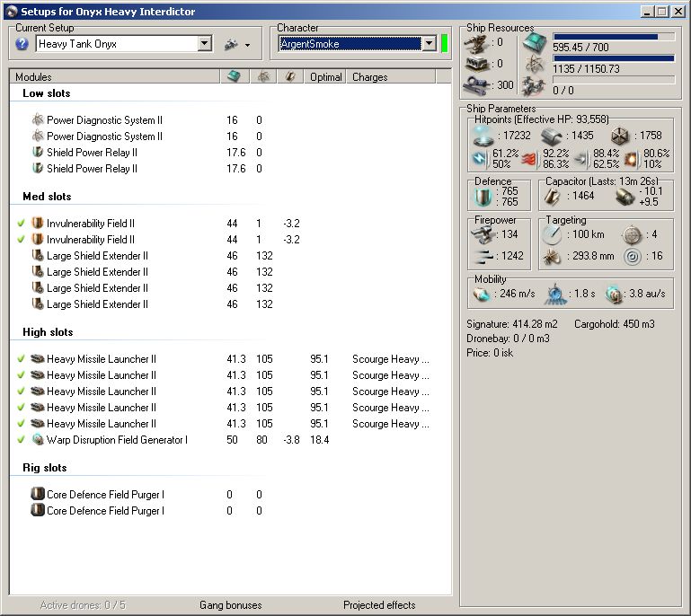Toggle the first Invulnerability Field II checkmark
The image size is (691, 616).
click(21, 224)
